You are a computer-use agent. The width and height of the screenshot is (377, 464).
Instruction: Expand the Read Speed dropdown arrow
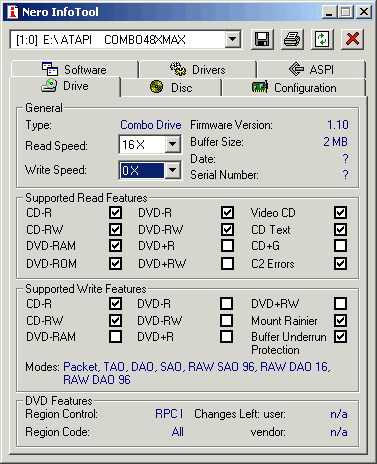click(172, 144)
